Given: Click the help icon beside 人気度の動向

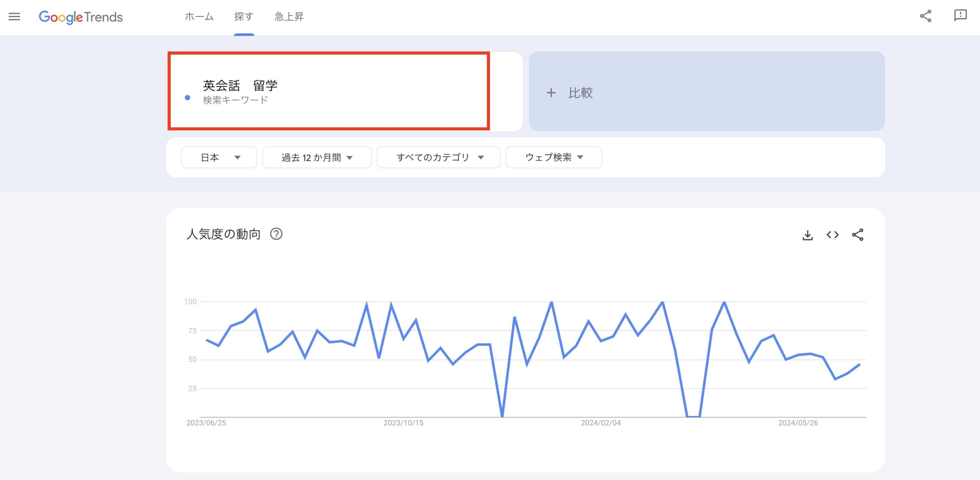Looking at the screenshot, I should click(x=276, y=234).
